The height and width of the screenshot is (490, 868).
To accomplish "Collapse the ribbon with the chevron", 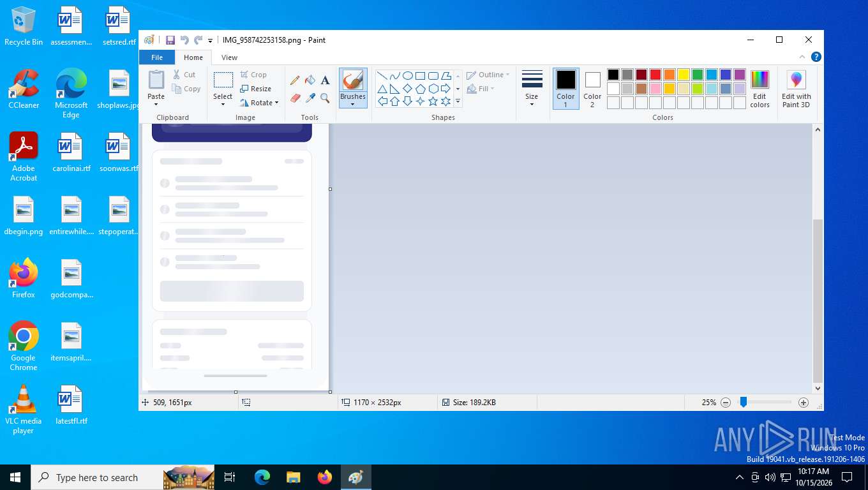I will pyautogui.click(x=802, y=57).
